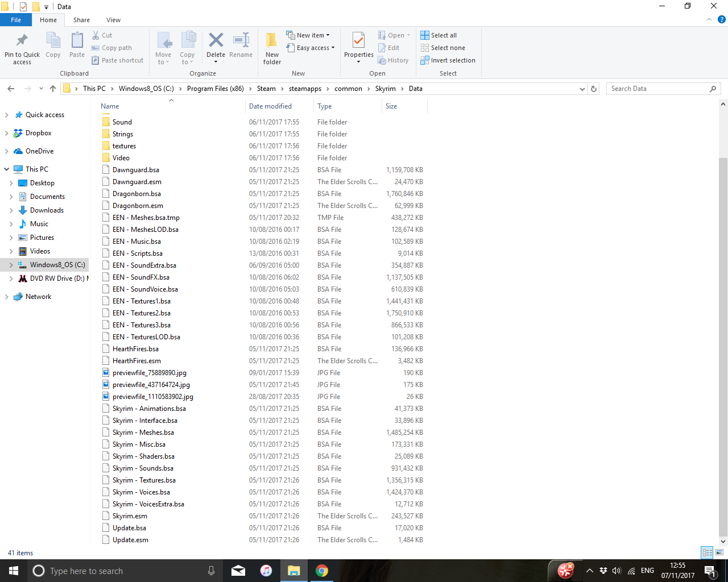Click Invert selection in ribbon
Image resolution: width=728 pixels, height=582 pixels.
[448, 60]
